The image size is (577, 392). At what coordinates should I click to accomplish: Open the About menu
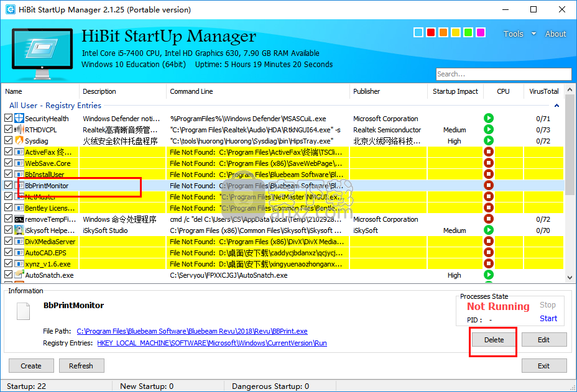click(x=555, y=34)
